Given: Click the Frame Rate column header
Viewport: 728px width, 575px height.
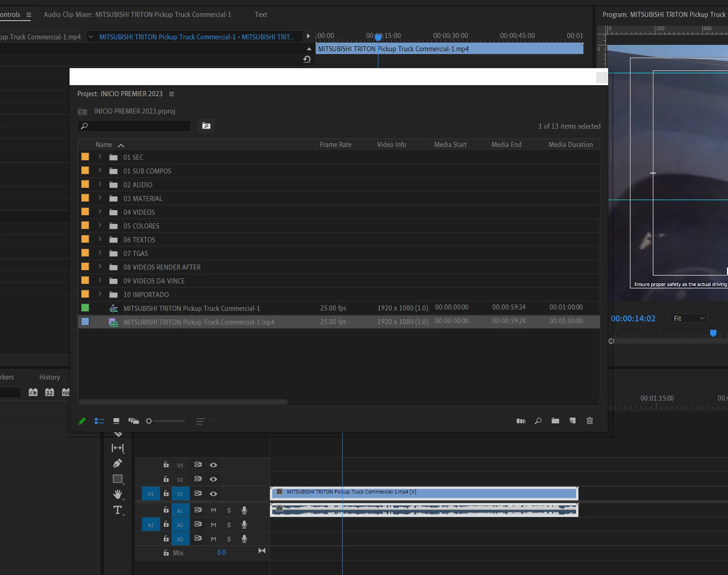Looking at the screenshot, I should click(x=335, y=145).
